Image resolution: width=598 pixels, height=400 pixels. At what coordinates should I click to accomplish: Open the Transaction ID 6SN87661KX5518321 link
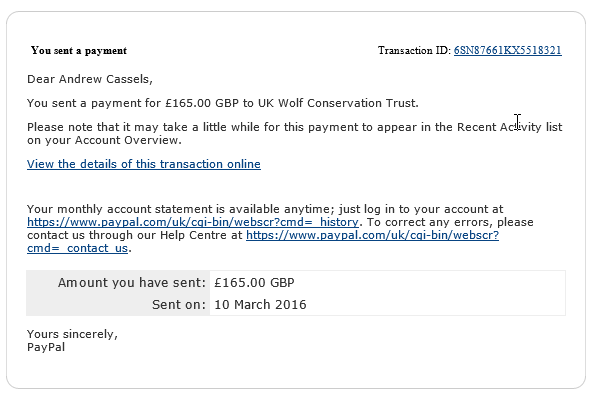[507, 50]
